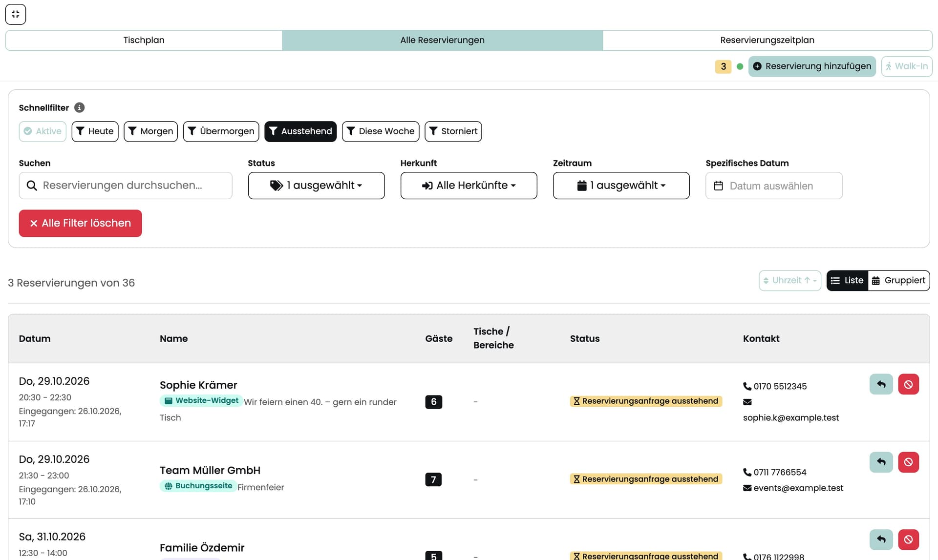This screenshot has width=938, height=560.
Task: Open the Alle Herkünfte dropdown
Action: tap(469, 186)
